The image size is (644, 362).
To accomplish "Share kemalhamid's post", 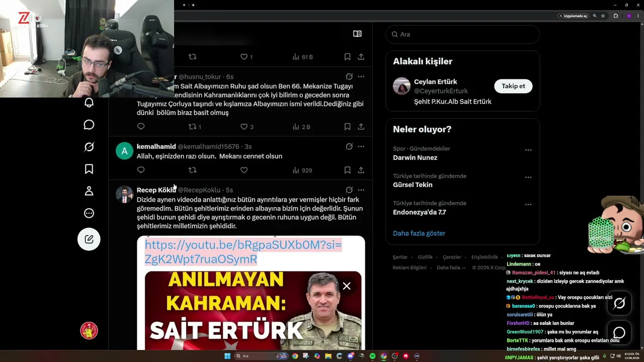I will (361, 170).
